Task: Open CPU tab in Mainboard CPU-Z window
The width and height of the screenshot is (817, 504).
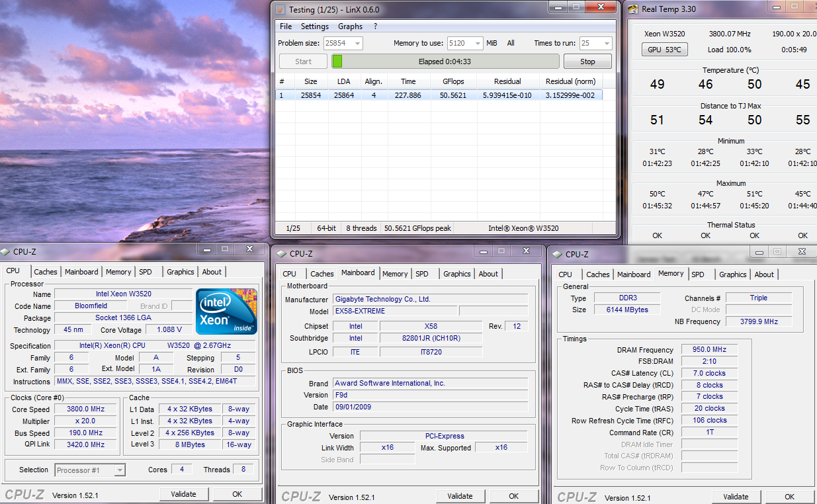Action: [x=290, y=274]
